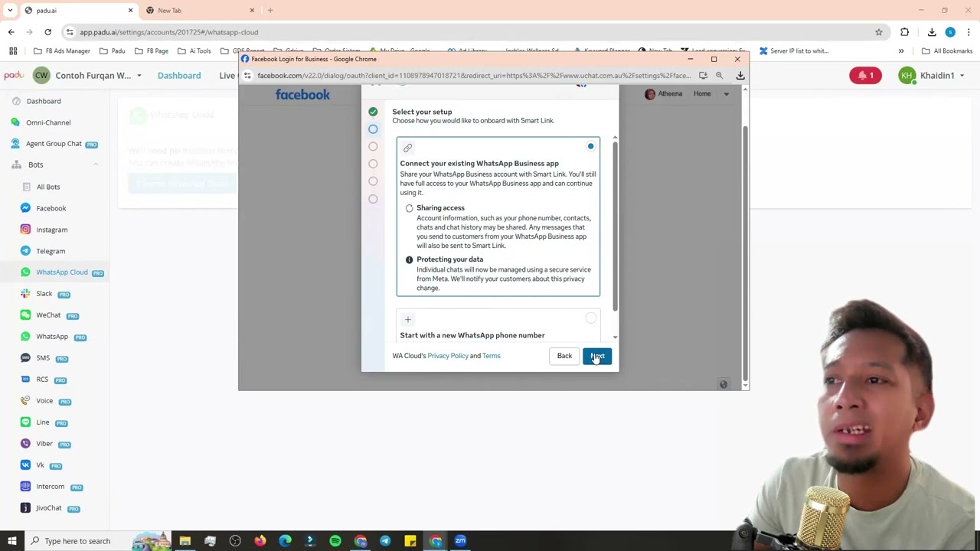Viewport: 980px width, 551px height.
Task: Open the JivoChat channel icon
Action: point(25,508)
